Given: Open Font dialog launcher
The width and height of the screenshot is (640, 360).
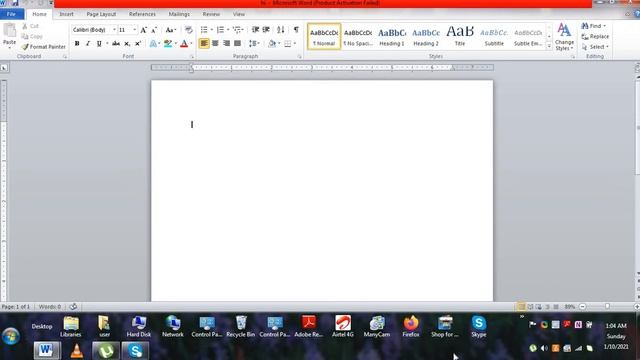Looking at the screenshot, I should tap(191, 56).
